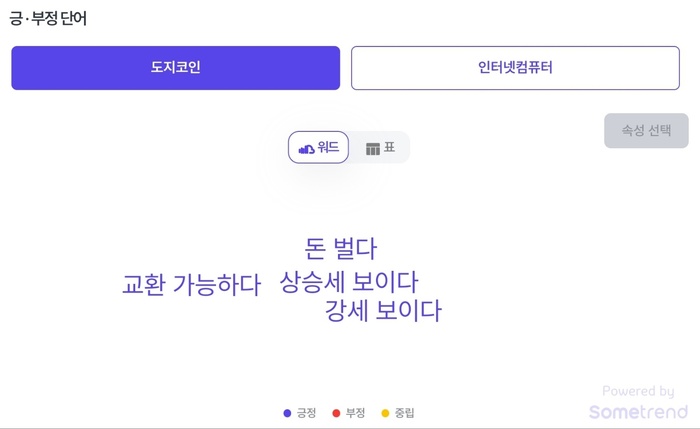
Task: Click the word 교환 가능하다
Action: click(x=192, y=284)
